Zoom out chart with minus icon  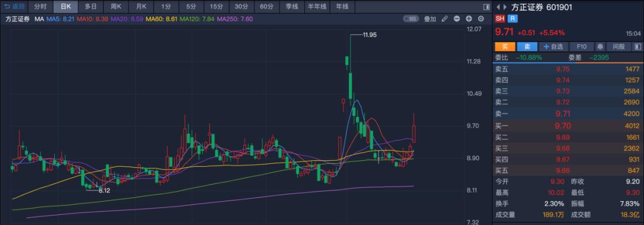[x=457, y=19]
